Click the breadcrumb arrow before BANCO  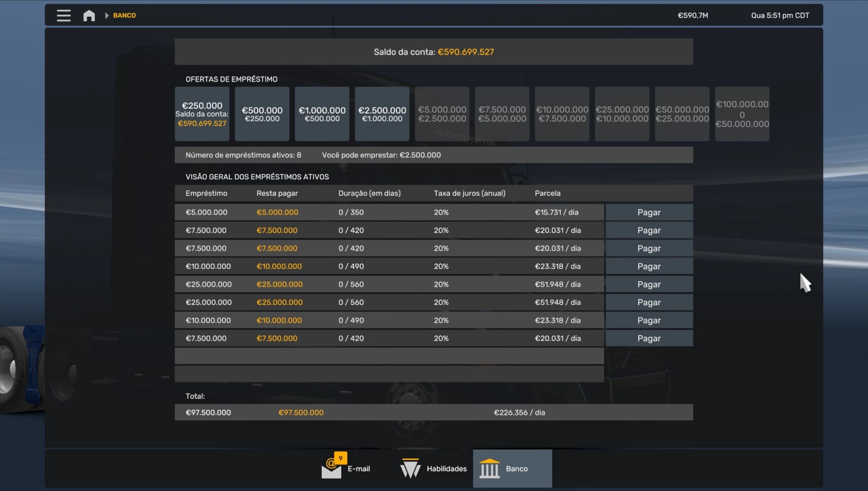tap(106, 16)
